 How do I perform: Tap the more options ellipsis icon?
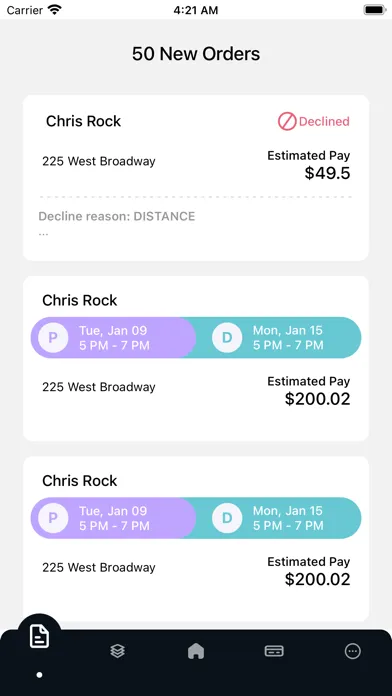(x=353, y=651)
